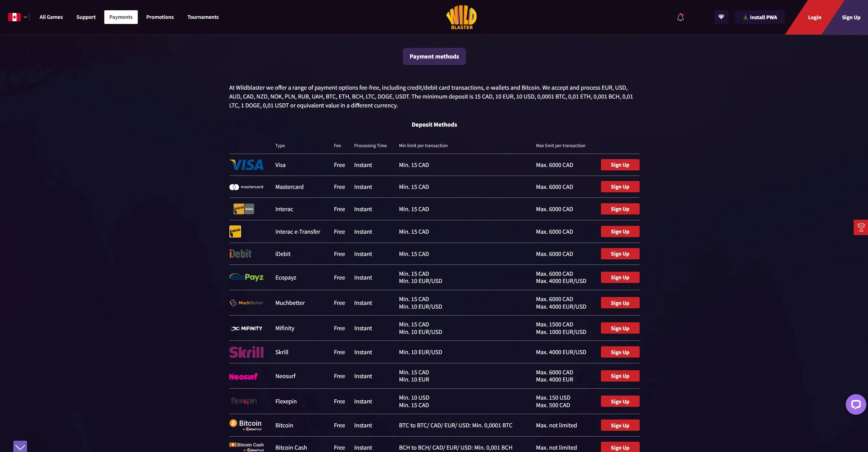Open the live chat bubble

pos(856,404)
